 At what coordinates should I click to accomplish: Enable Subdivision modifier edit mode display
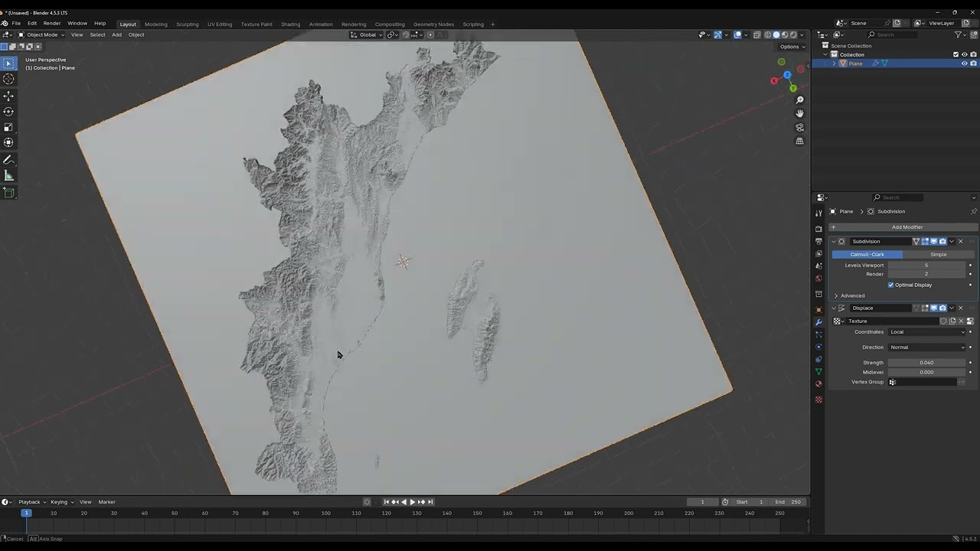(925, 241)
